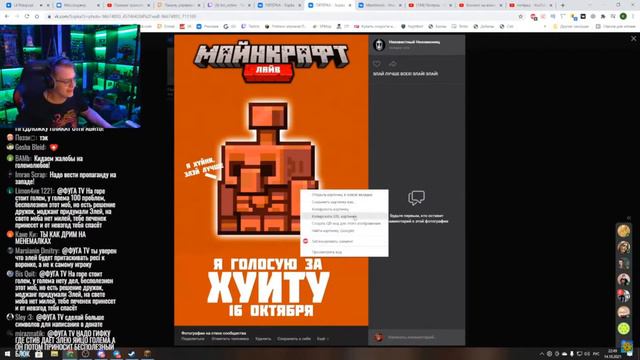The height and width of the screenshot is (360, 640).
Task: Open the browser profile avatar icon
Action: coord(623,16)
